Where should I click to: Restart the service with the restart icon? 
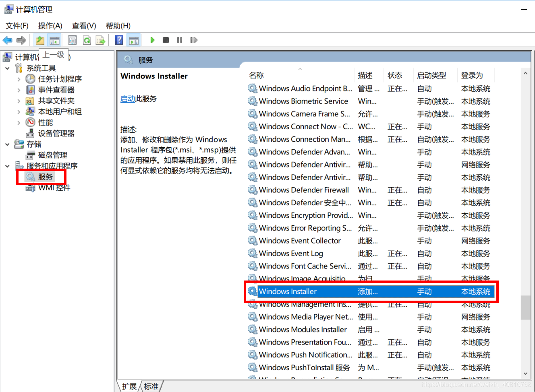click(x=194, y=40)
